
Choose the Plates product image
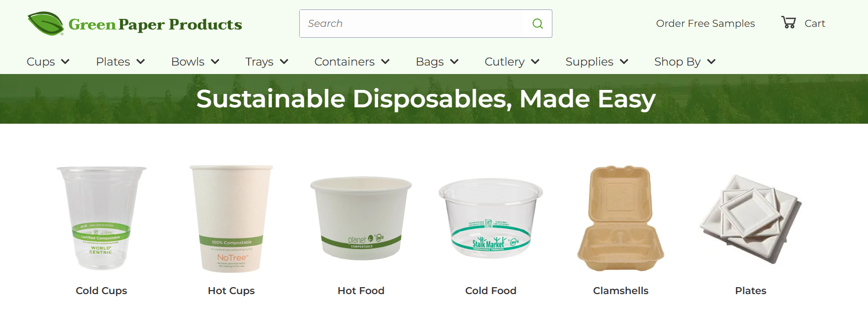click(x=751, y=219)
